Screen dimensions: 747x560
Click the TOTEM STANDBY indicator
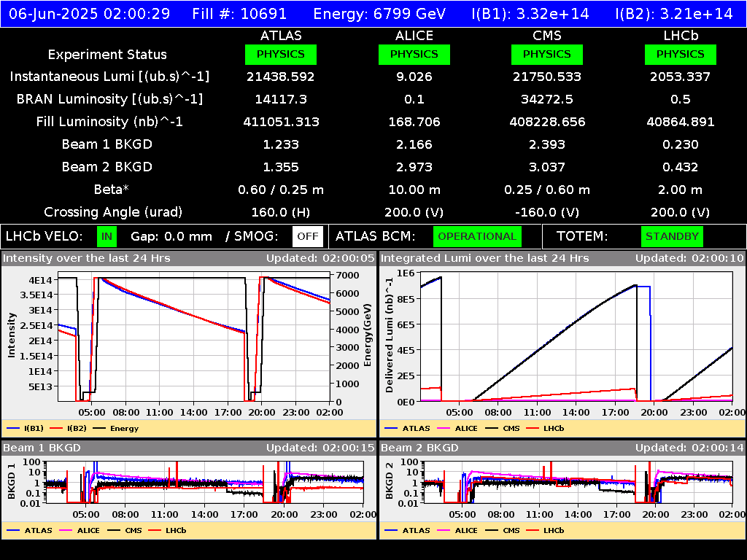click(x=672, y=236)
